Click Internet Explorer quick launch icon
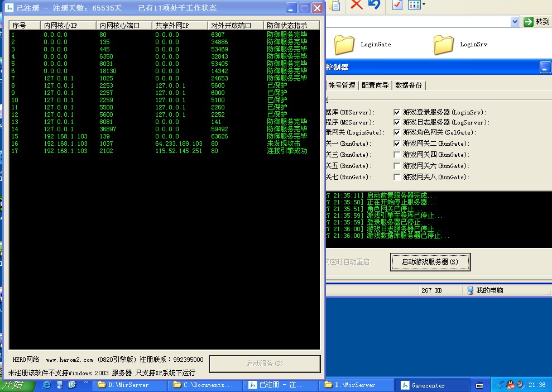Image resolution: width=552 pixels, height=392 pixels. (x=47, y=385)
